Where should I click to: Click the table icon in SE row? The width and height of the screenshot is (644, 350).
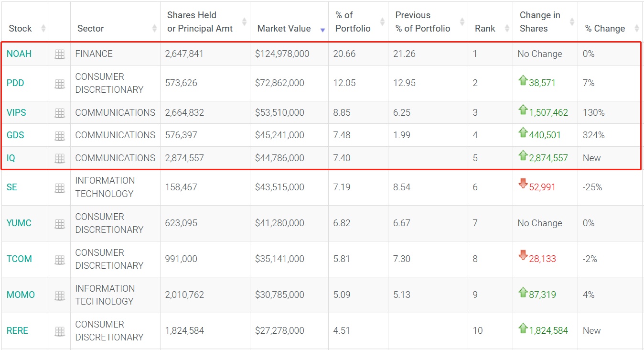pyautogui.click(x=60, y=188)
